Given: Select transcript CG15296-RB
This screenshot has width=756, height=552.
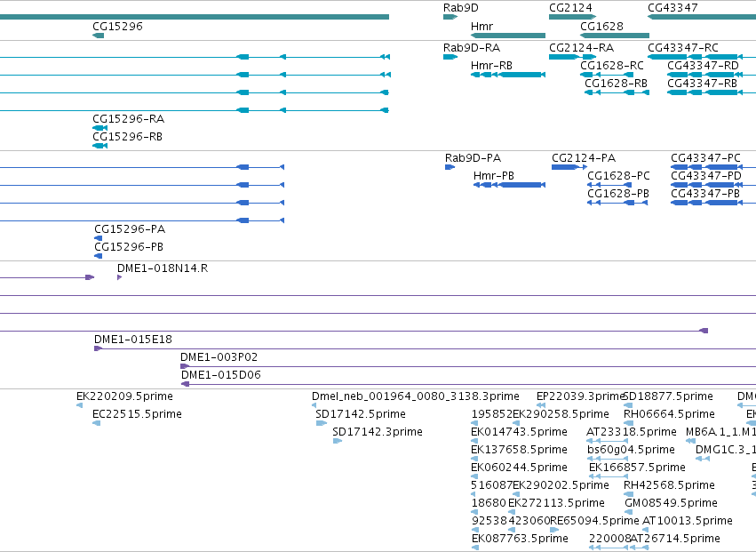Looking at the screenshot, I should (x=127, y=137).
